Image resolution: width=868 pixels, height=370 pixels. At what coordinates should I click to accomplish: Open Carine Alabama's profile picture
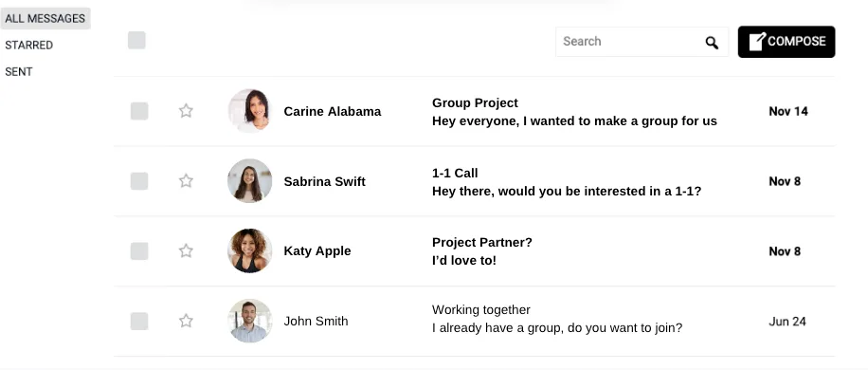coord(249,111)
